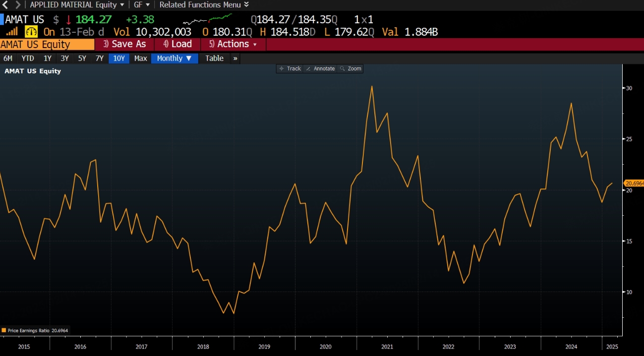Click the 10 label on the price axis
Image resolution: width=644 pixels, height=356 pixels.
(629, 292)
